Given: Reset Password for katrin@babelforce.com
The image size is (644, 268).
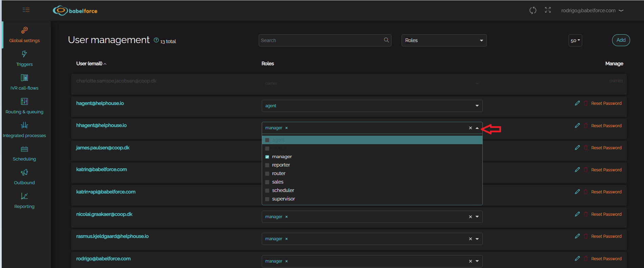Looking at the screenshot, I should point(606,170).
